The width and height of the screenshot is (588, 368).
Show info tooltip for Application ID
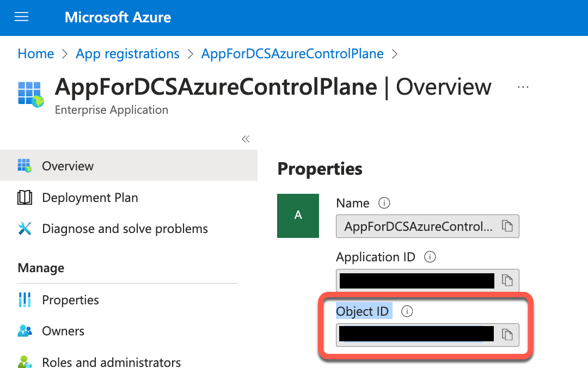(430, 257)
